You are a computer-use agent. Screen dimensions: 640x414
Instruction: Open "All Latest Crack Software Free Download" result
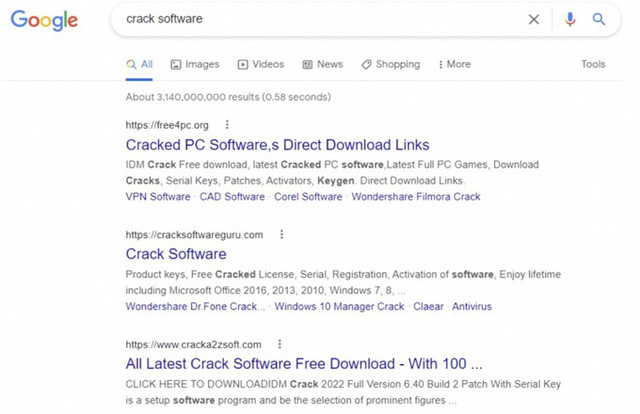pyautogui.click(x=304, y=363)
